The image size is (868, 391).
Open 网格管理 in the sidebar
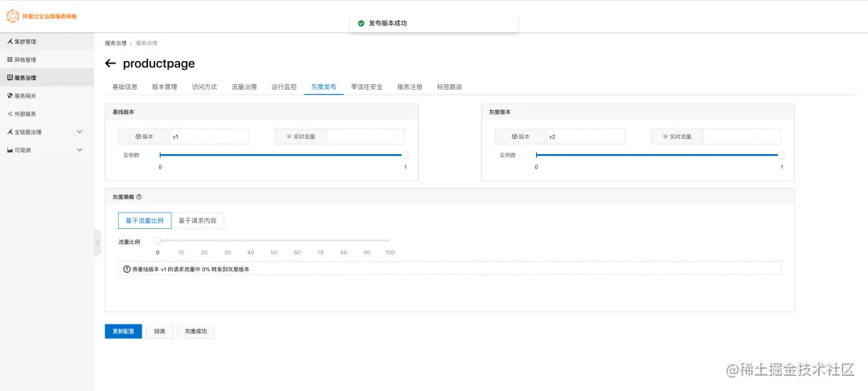click(x=47, y=59)
